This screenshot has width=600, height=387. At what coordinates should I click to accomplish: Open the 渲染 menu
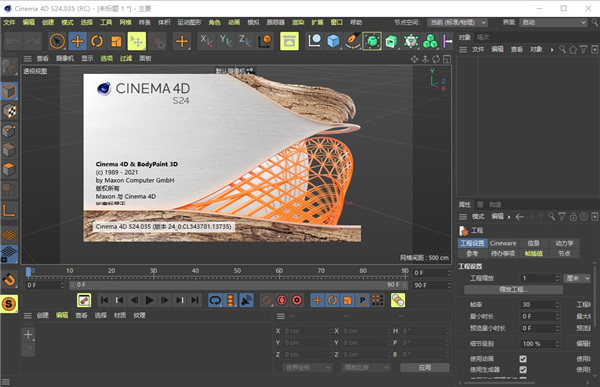(298, 22)
